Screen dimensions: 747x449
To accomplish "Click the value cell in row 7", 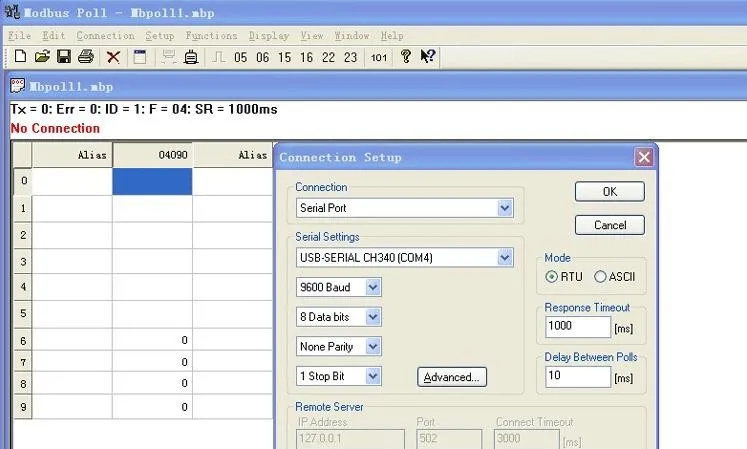I will tap(152, 362).
